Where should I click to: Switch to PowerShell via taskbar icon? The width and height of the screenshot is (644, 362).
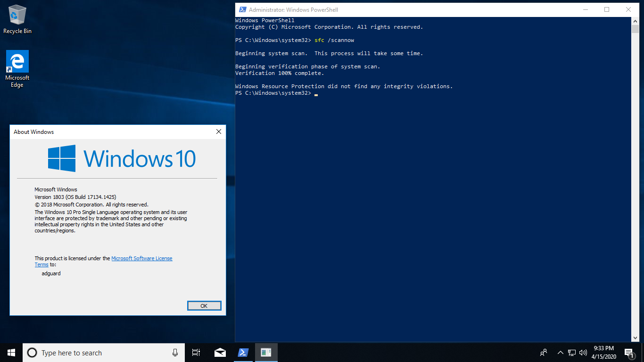coord(243,353)
